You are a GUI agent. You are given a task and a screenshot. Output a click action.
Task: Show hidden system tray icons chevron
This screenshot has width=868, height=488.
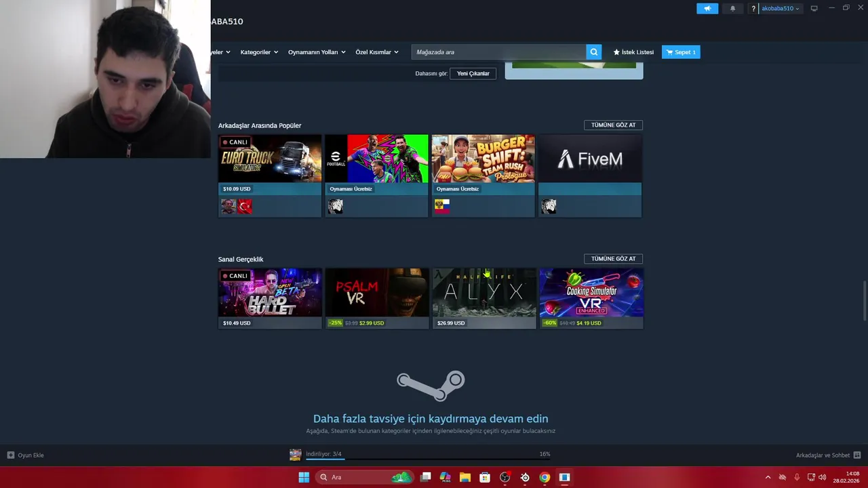[768, 477]
